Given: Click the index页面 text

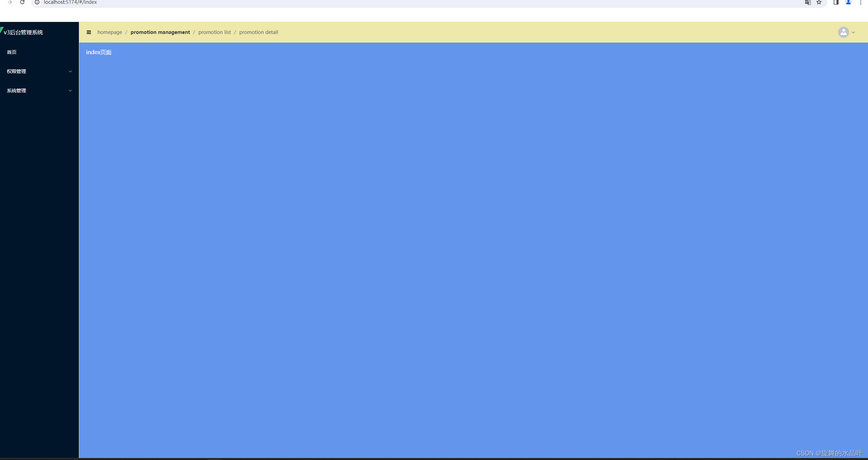Looking at the screenshot, I should tap(99, 52).
